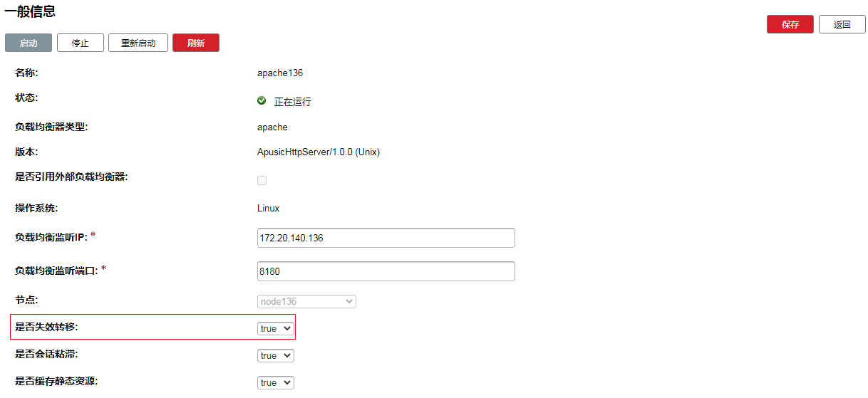Click into the 负载均衡监听端口 field
This screenshot has width=868, height=398.
tap(386, 271)
